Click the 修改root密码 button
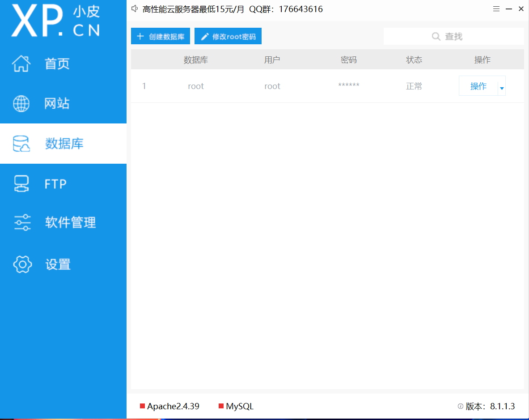This screenshot has width=529, height=420. [x=228, y=36]
